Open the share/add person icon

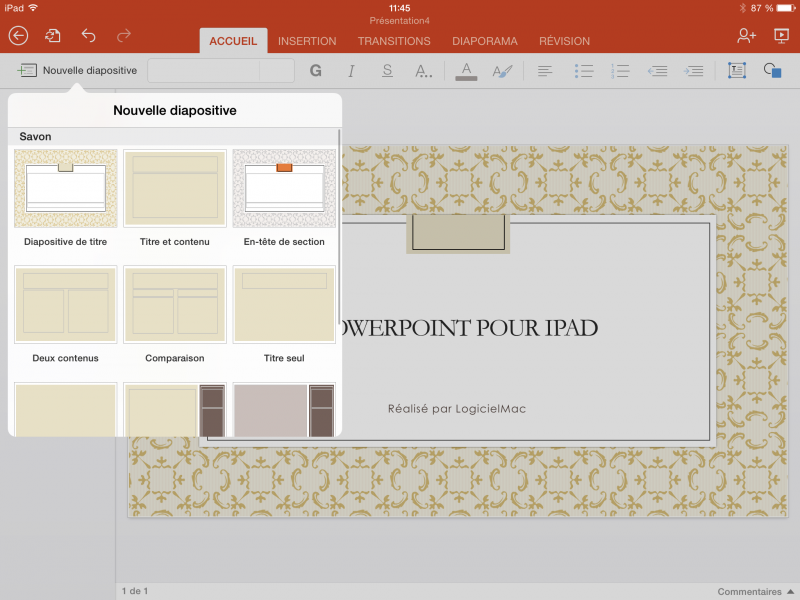point(746,36)
